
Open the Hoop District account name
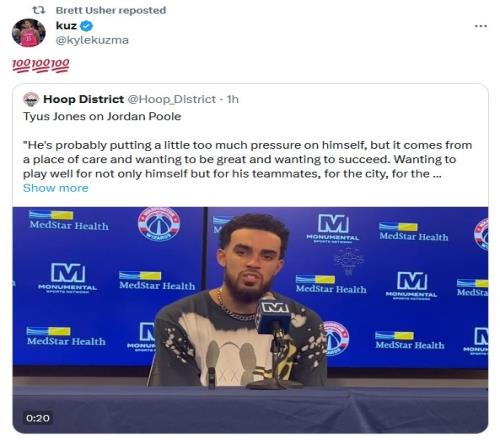[x=84, y=99]
